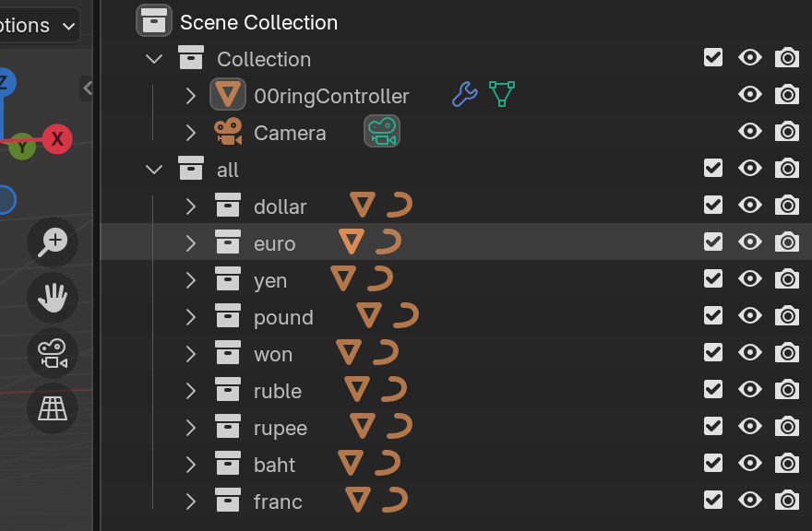Click the zoom in/out viewport tool
812x531 pixels.
click(53, 242)
